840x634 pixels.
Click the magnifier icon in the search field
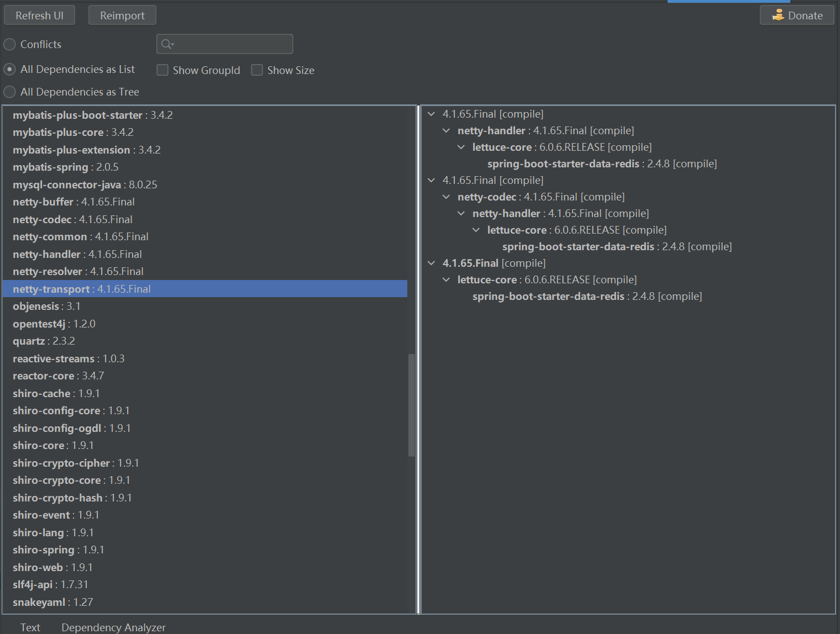[x=167, y=44]
